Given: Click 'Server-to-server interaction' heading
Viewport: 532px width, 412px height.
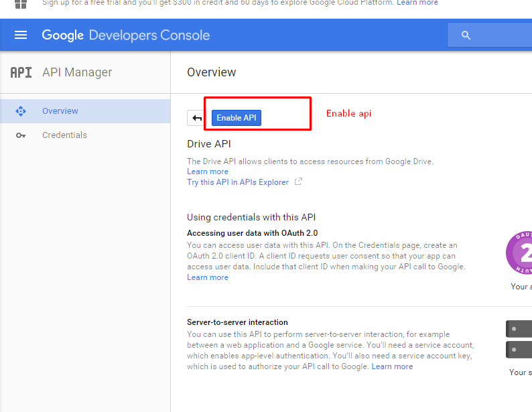Looking at the screenshot, I should (237, 322).
